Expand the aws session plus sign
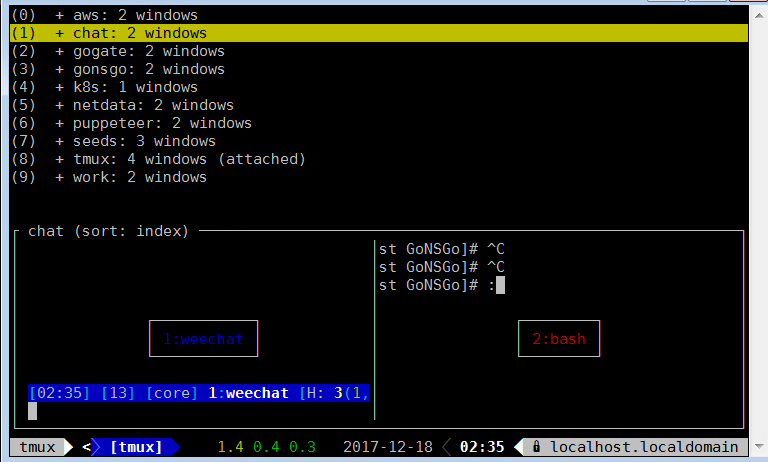The width and height of the screenshot is (768, 462). click(60, 15)
